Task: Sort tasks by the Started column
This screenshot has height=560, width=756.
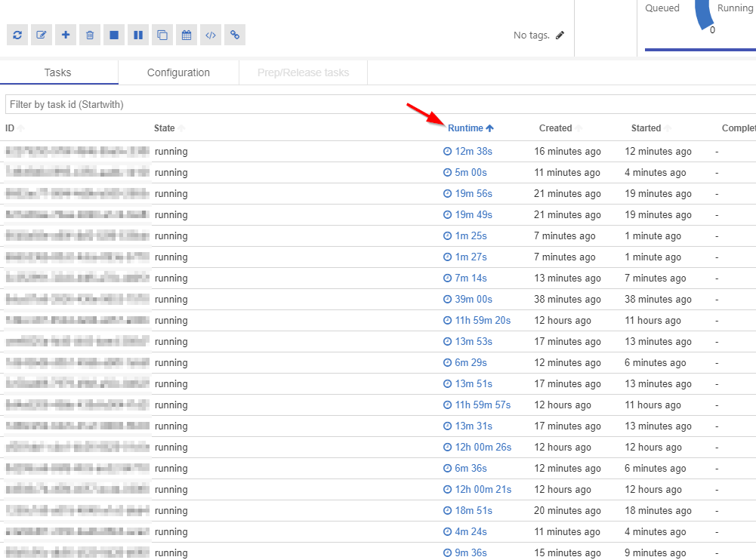Action: tap(644, 128)
